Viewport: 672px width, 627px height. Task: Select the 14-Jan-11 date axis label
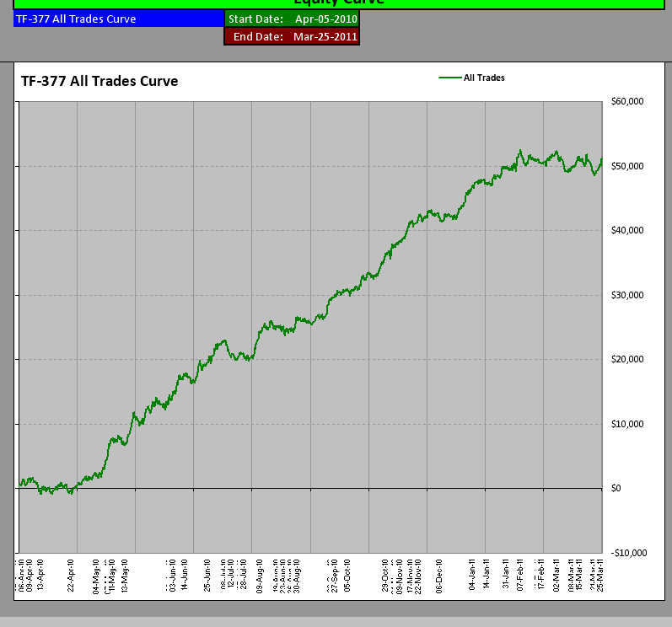point(486,574)
